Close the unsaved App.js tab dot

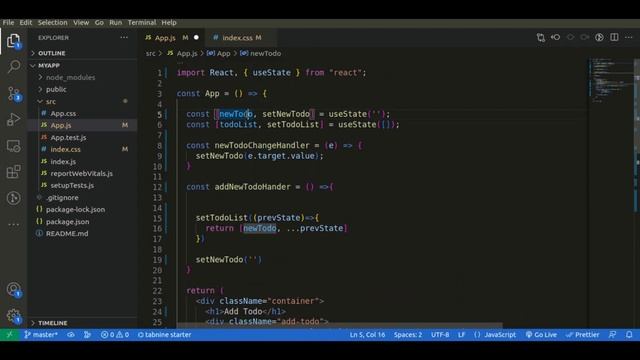(x=196, y=38)
